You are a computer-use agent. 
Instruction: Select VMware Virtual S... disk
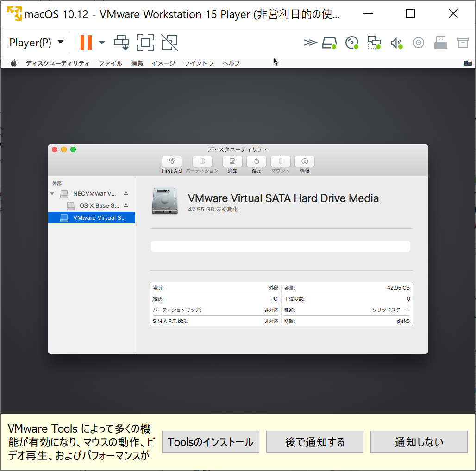click(91, 218)
